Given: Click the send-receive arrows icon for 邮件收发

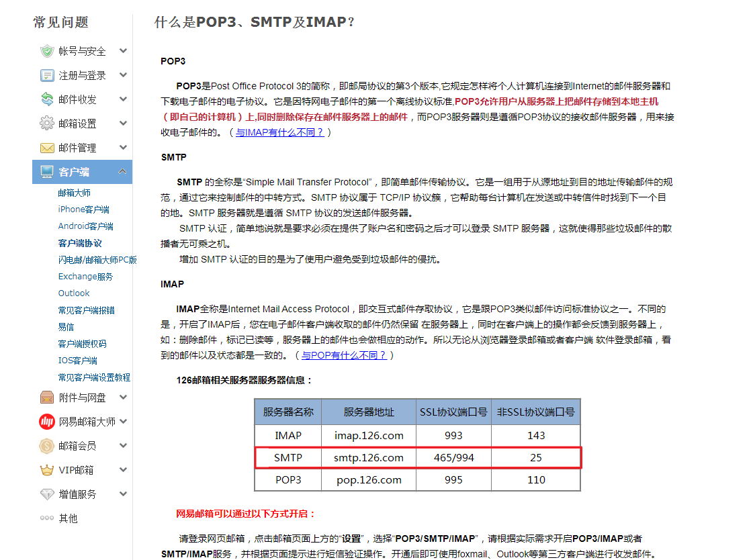Looking at the screenshot, I should (47, 99).
